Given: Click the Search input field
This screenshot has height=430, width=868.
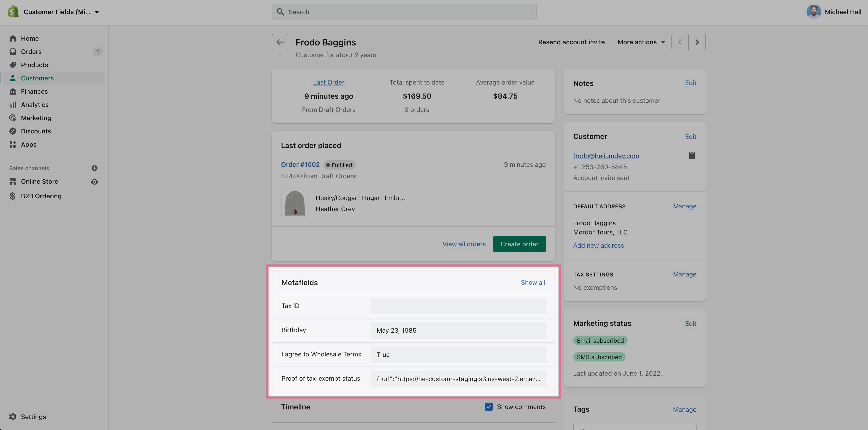Looking at the screenshot, I should [404, 12].
